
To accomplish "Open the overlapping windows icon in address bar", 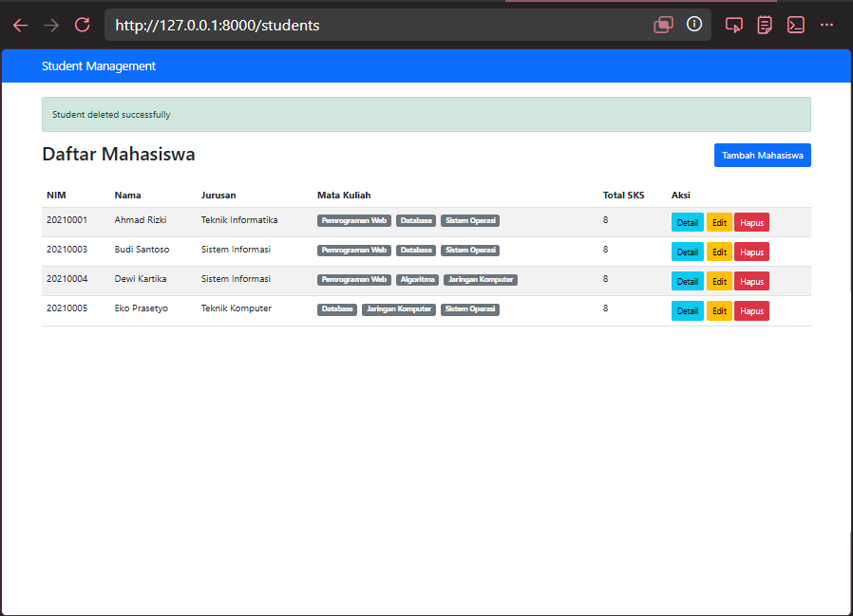I will (x=663, y=25).
